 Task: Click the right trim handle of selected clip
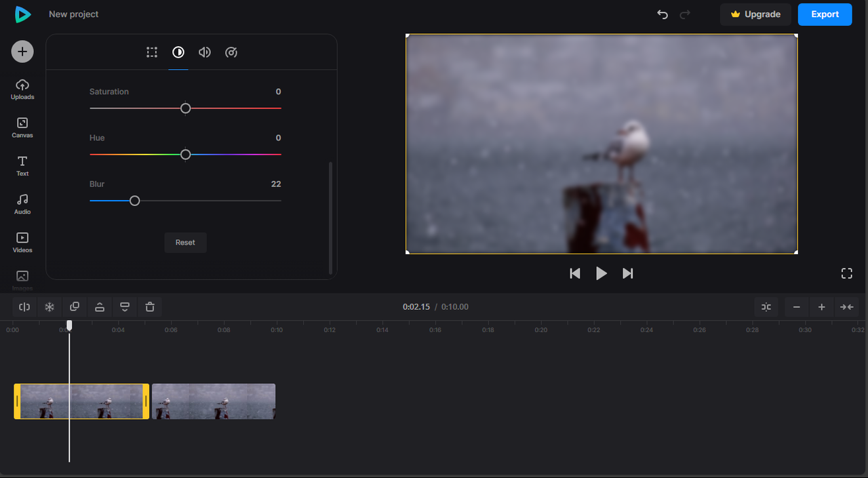[x=146, y=401]
